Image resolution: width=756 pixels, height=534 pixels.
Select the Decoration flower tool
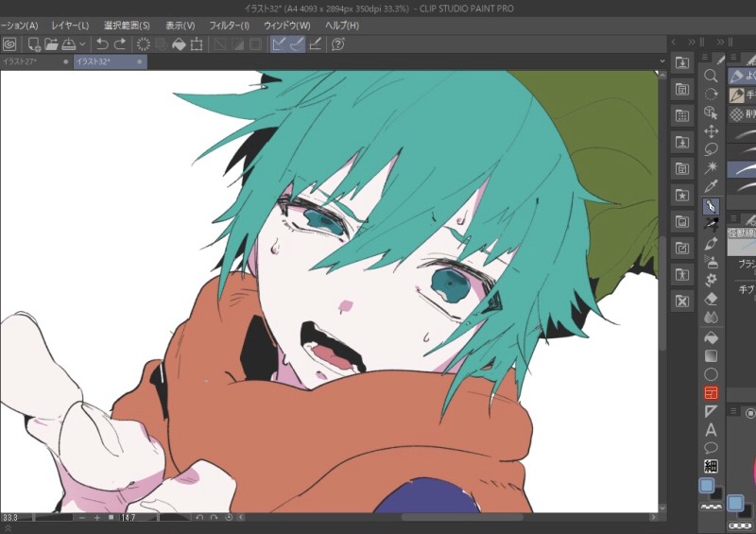711,281
